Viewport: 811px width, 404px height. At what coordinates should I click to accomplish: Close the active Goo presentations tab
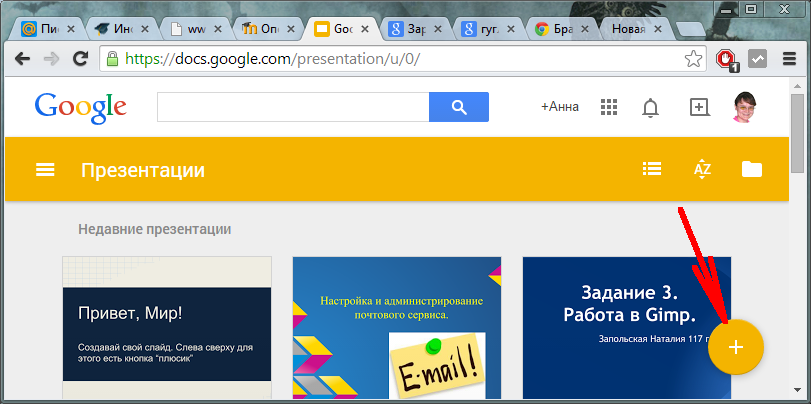click(365, 29)
